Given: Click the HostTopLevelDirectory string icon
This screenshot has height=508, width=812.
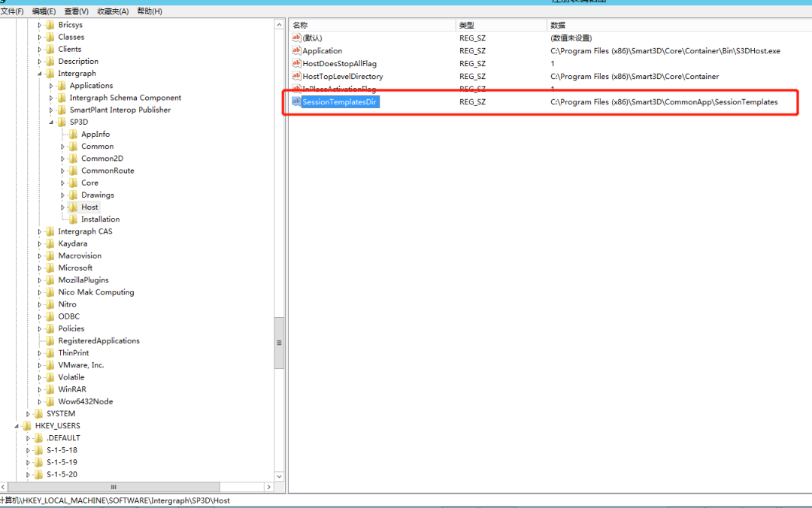Looking at the screenshot, I should point(296,76).
